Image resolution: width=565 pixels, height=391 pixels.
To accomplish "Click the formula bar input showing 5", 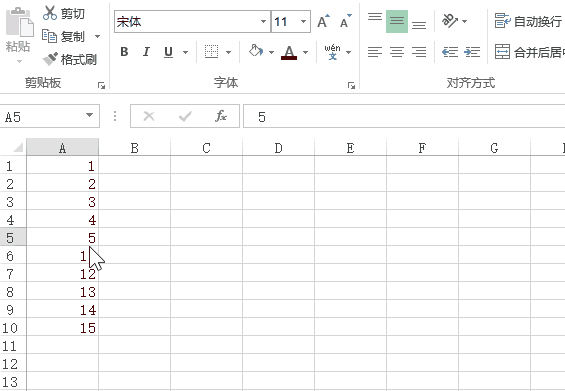I will 404,116.
